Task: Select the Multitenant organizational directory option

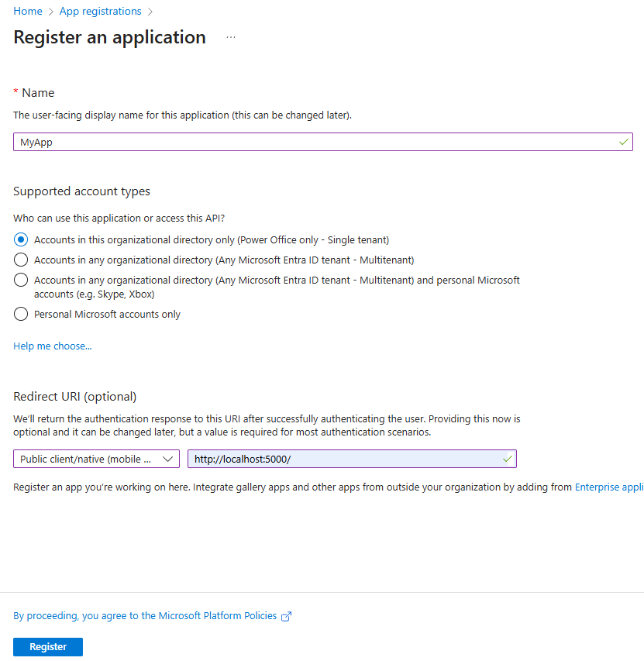Action: 21,260
